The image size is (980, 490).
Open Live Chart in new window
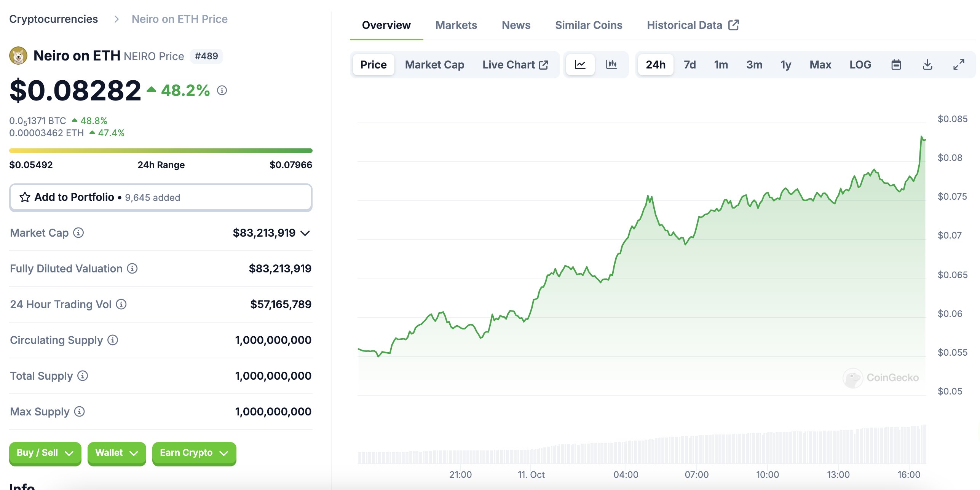tap(515, 65)
